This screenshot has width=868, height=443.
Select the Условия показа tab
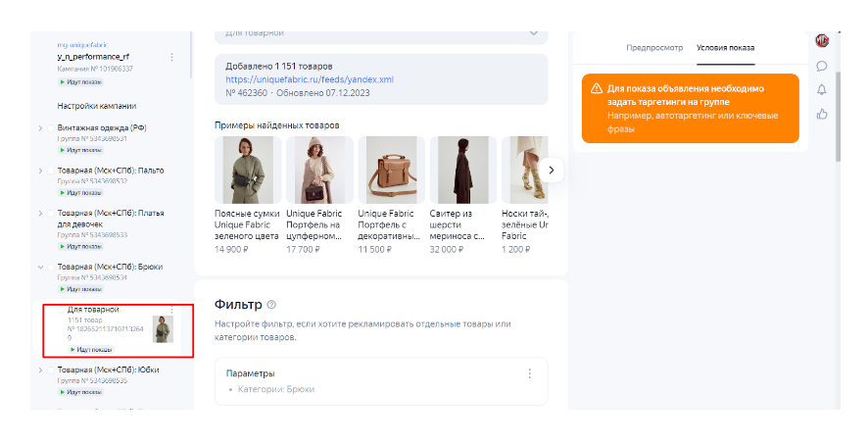click(725, 47)
